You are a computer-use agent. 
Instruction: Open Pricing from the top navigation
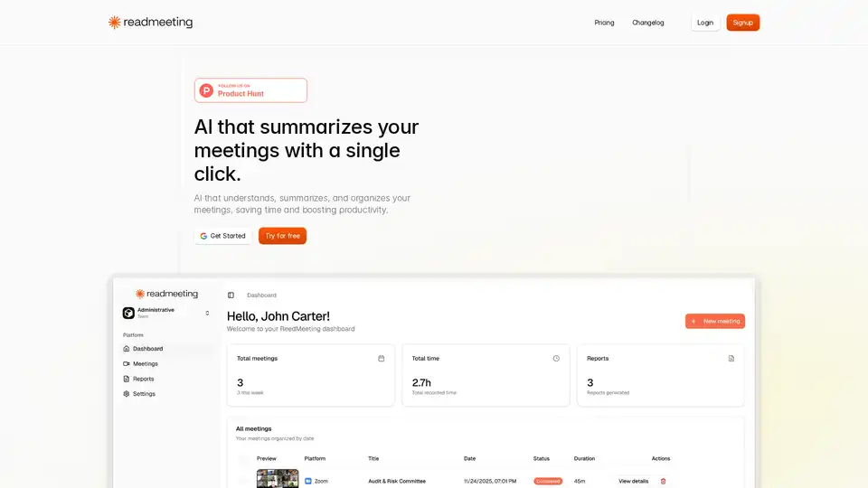click(x=604, y=23)
